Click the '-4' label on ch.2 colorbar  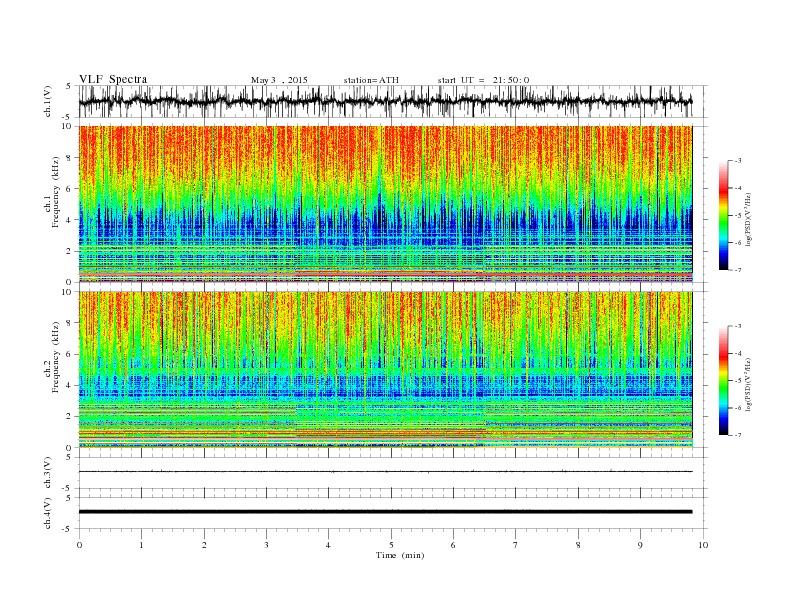tap(738, 353)
